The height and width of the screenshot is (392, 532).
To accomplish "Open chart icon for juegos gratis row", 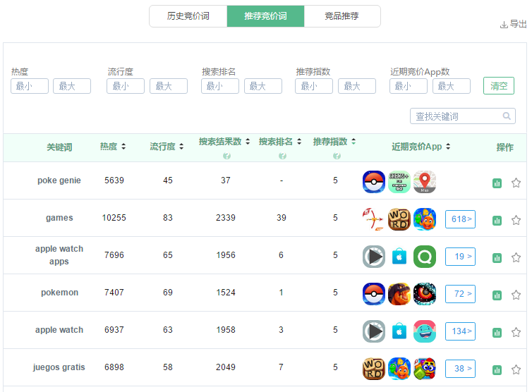I will 497,370.
